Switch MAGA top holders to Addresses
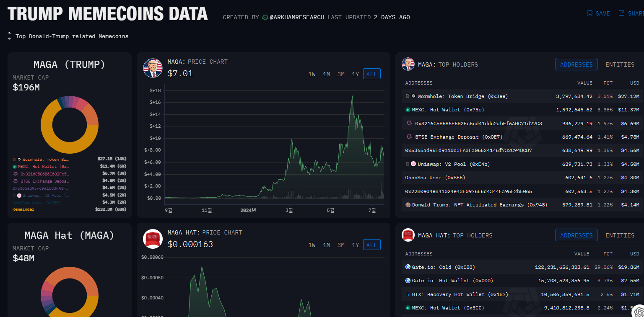Screen dimensions: 644x317 [x=576, y=64]
